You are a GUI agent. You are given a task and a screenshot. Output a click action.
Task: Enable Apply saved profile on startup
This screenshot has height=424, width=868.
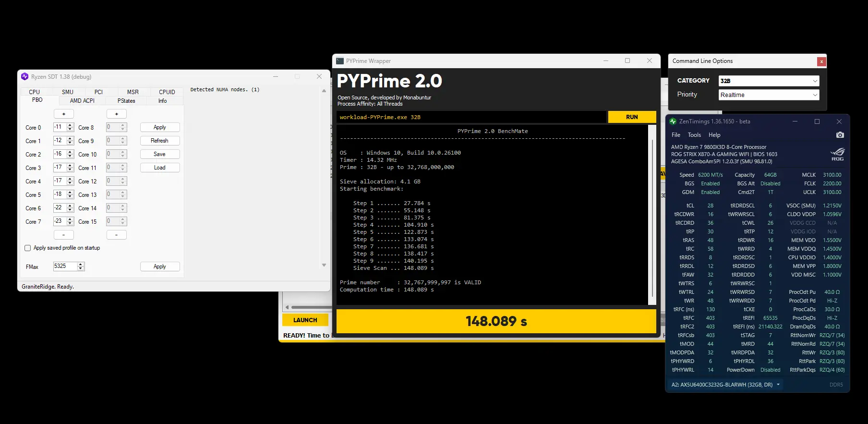[28, 248]
